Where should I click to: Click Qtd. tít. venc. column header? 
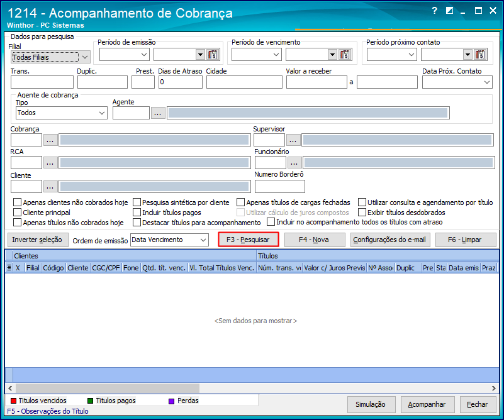(x=164, y=268)
